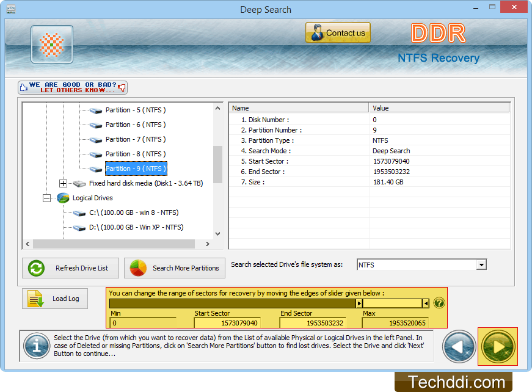Click the tree's vertical scrollbar thumb
The width and height of the screenshot is (532, 392).
point(218,164)
